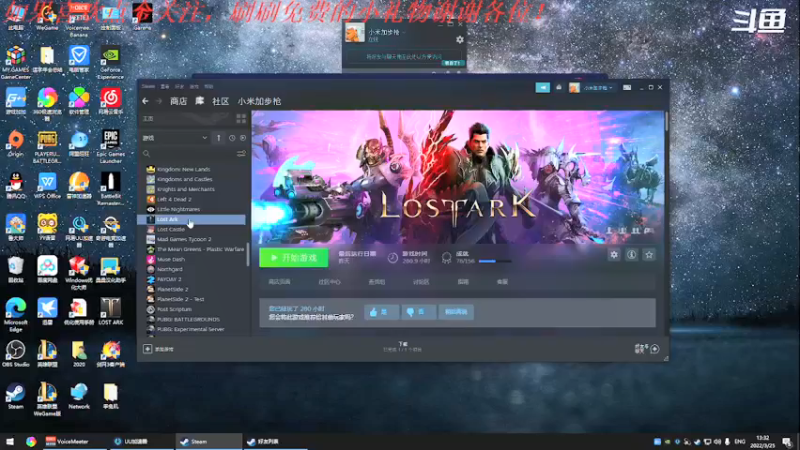Expand the Games category dropdown
The height and width of the screenshot is (450, 800).
175,138
